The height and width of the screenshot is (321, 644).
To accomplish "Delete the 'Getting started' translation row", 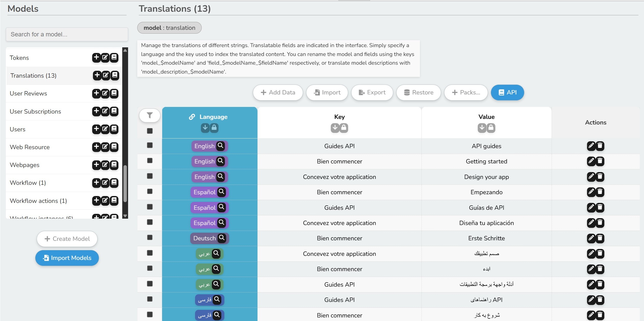I will pyautogui.click(x=600, y=161).
